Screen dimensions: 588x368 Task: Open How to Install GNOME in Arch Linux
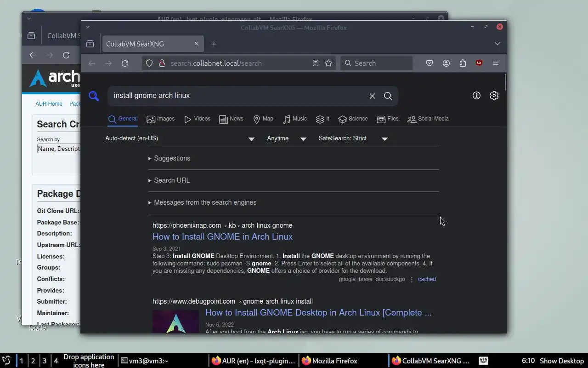coord(222,237)
